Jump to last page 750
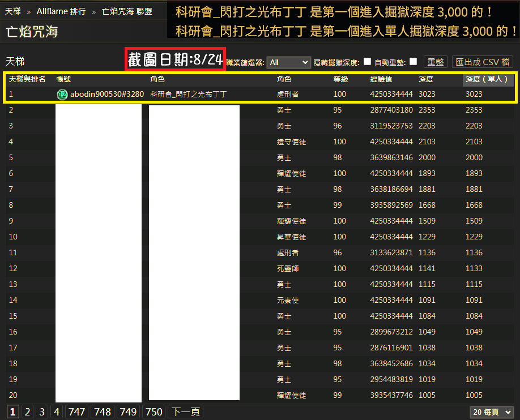 154,412
